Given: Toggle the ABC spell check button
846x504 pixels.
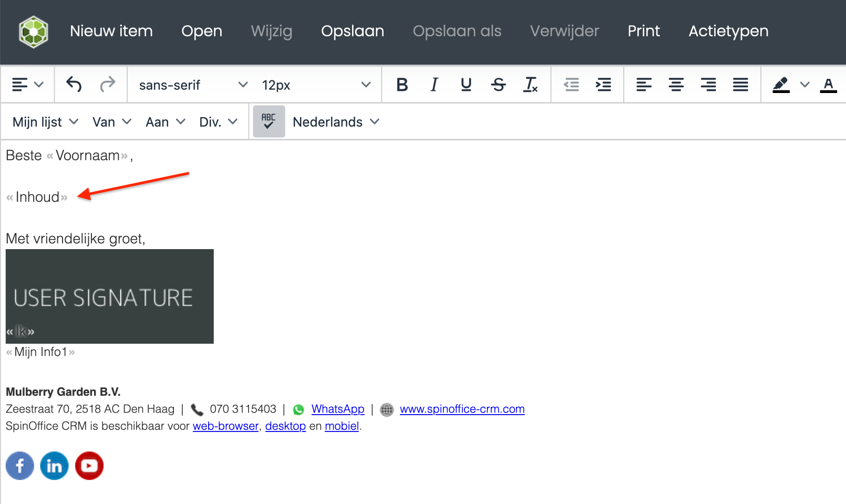Looking at the screenshot, I should [269, 121].
